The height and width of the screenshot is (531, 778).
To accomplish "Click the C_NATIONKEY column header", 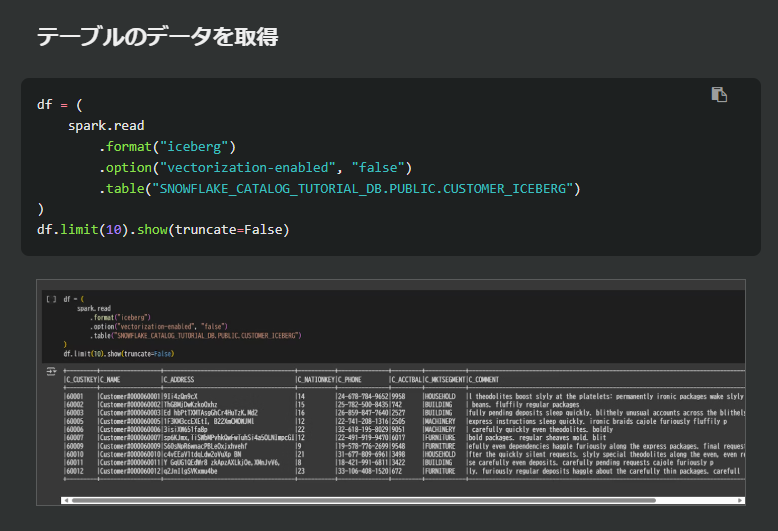I will [316, 380].
